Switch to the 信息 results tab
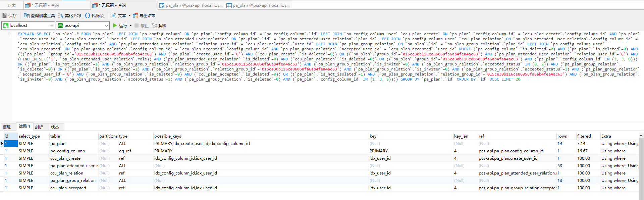Image resolution: width=644 pixels, height=200 pixels. pos(7,127)
